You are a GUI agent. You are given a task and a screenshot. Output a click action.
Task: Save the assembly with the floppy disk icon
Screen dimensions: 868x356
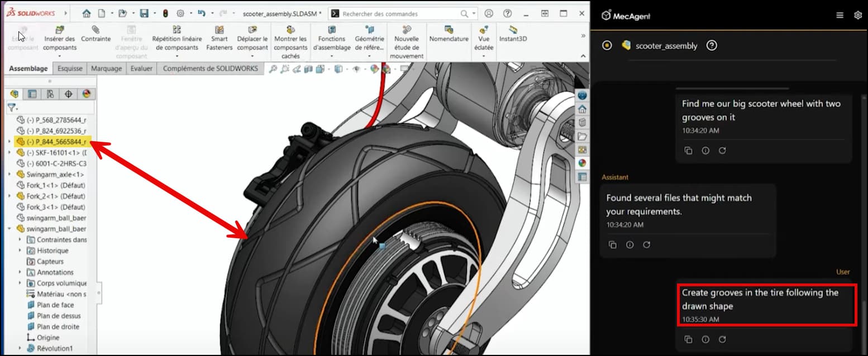(144, 13)
